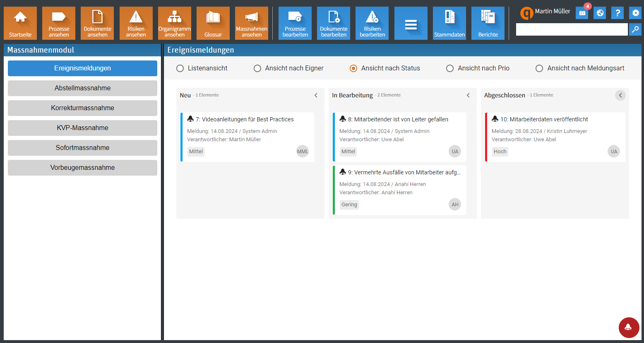Open the blue hamburger menu tile
The width and height of the screenshot is (644, 343).
(x=411, y=23)
